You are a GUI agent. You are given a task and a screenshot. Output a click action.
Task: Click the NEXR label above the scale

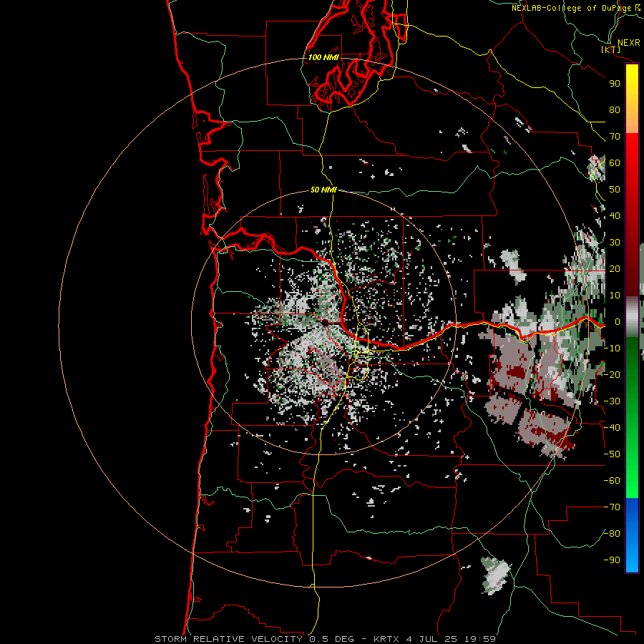click(629, 43)
